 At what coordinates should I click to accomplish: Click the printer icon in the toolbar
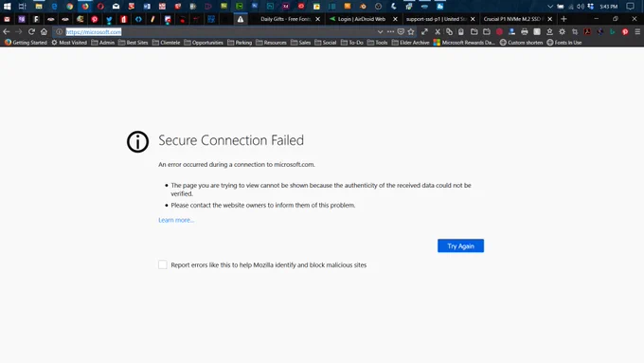[525, 31]
